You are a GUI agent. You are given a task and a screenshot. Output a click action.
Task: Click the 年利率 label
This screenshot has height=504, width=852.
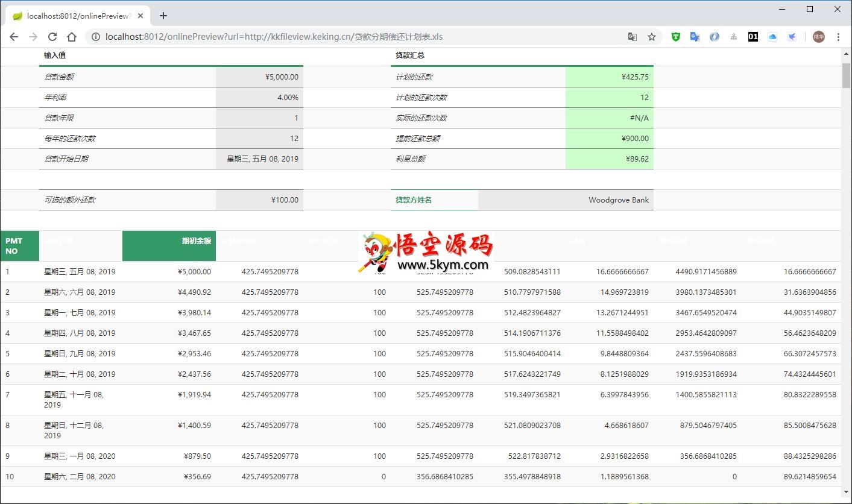coord(55,97)
